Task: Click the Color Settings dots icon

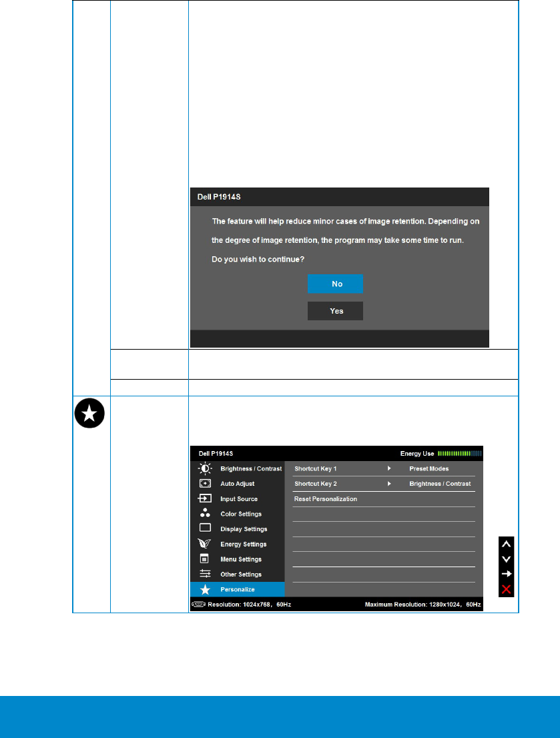Action: tap(205, 513)
